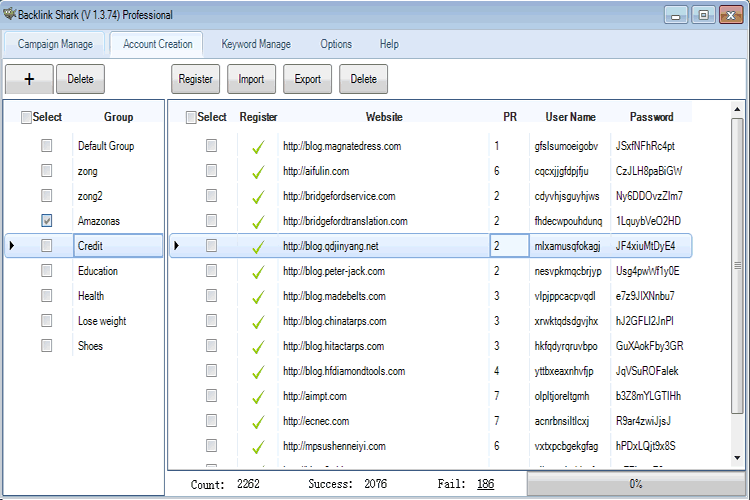The height and width of the screenshot is (500, 750).
Task: Toggle the Select all checkbox in accounts header
Action: [x=191, y=117]
